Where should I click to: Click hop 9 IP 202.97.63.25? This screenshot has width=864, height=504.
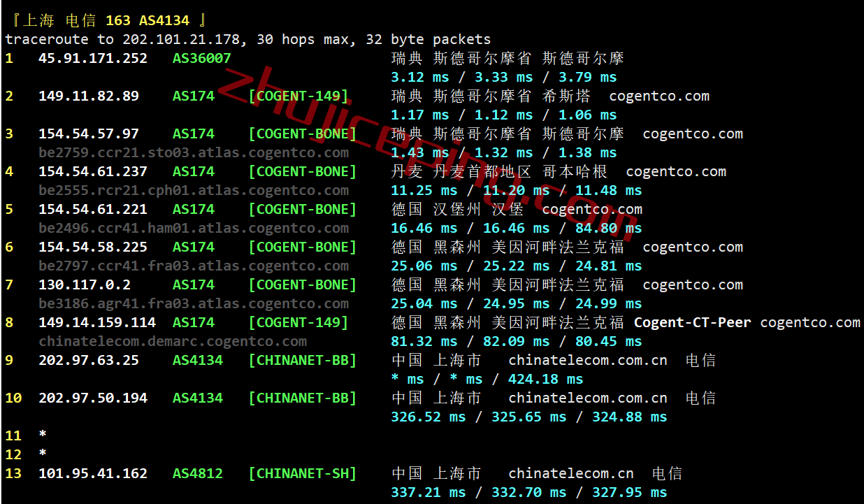pyautogui.click(x=89, y=360)
